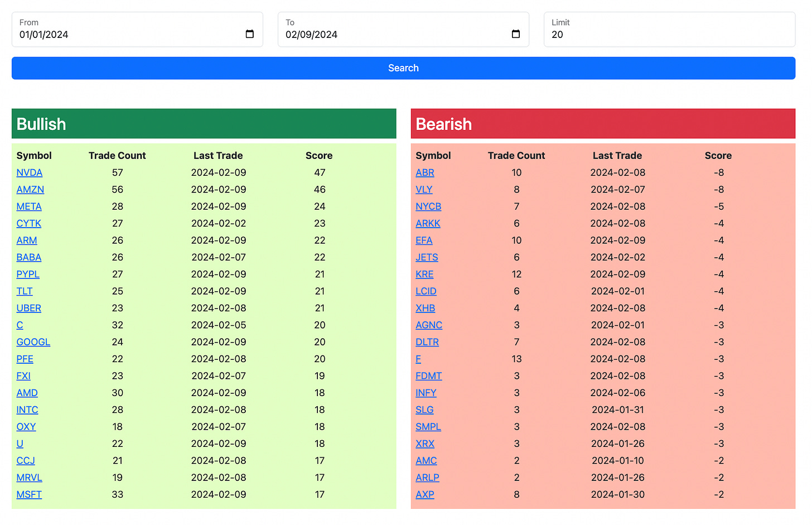Click the Bearish red section header
Image resolution: width=812 pixels, height=525 pixels.
pos(603,124)
